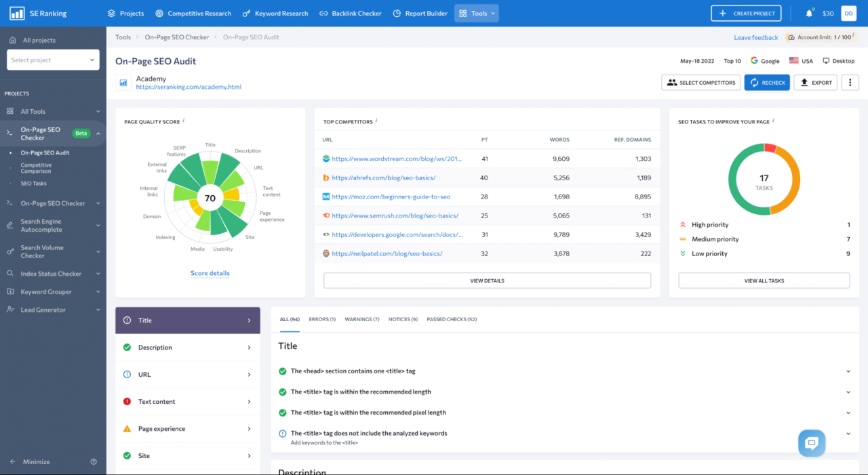This screenshot has width=868, height=475.
Task: Click the All projects home icon
Action: 12,41
